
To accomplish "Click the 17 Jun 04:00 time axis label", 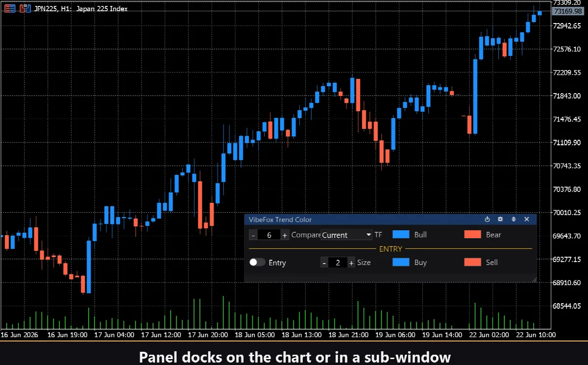I will [114, 335].
